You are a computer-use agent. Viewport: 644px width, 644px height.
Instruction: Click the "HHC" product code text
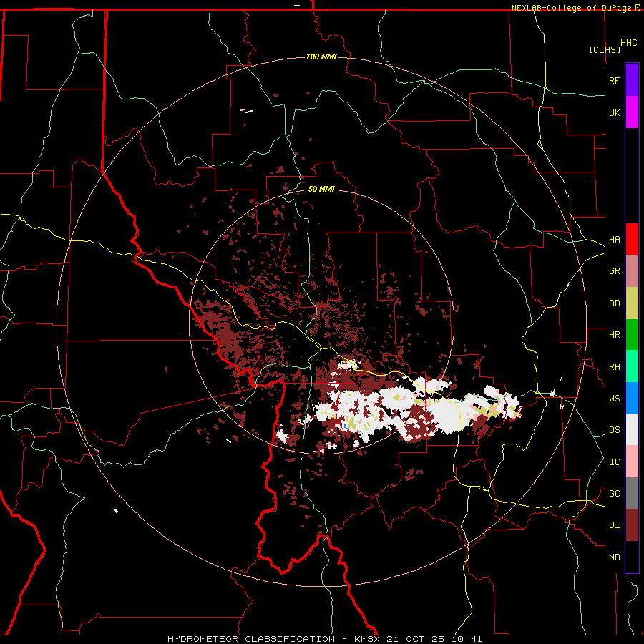[x=628, y=43]
